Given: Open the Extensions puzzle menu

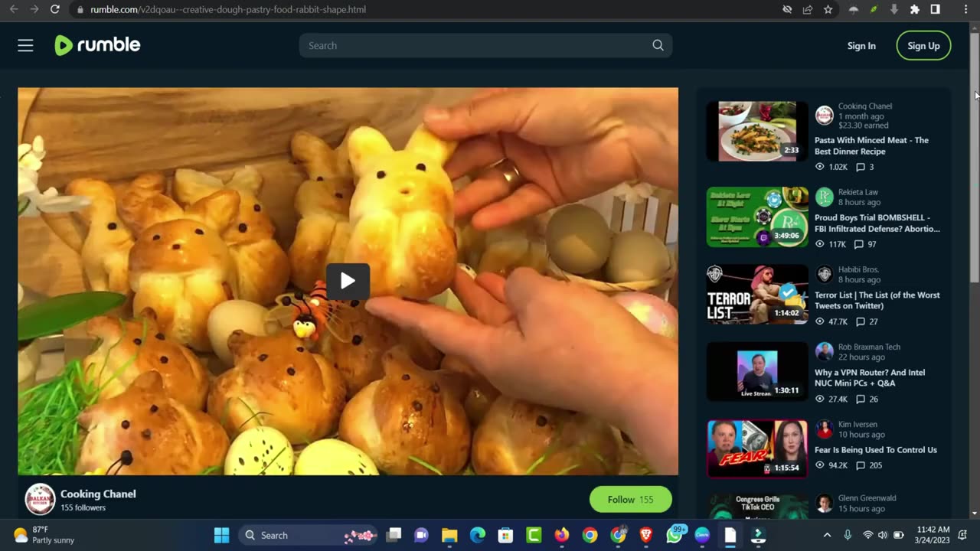Looking at the screenshot, I should [x=914, y=9].
